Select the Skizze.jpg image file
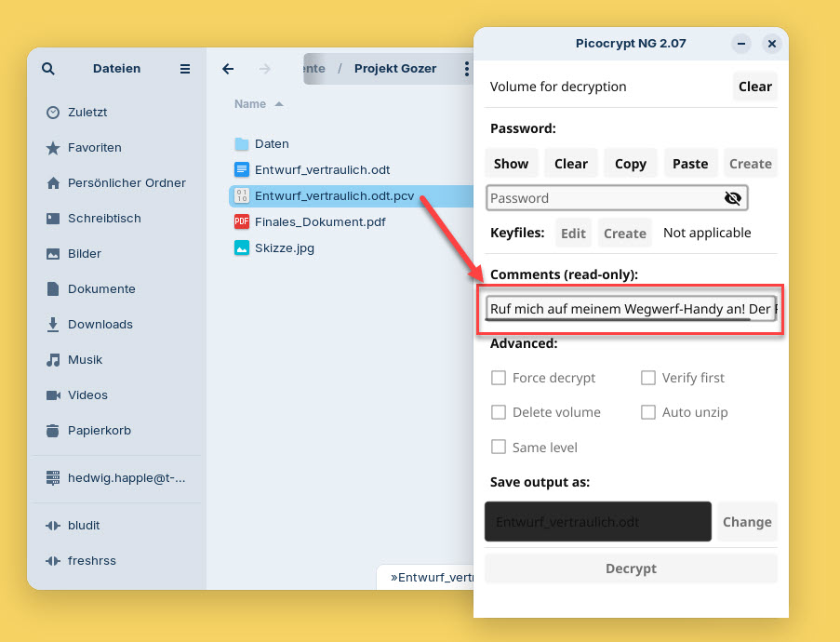This screenshot has width=840, height=642. coord(286,248)
